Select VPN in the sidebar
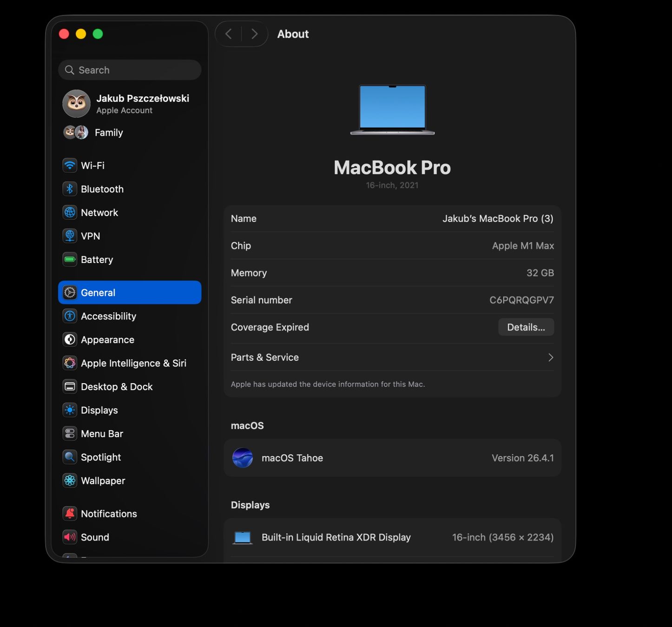Screen dimensions: 672x627 [x=130, y=236]
